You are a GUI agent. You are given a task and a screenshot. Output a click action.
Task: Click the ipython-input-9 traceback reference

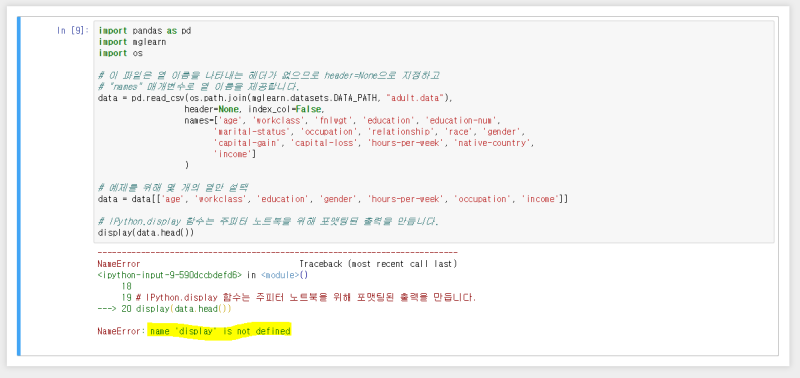(169, 275)
